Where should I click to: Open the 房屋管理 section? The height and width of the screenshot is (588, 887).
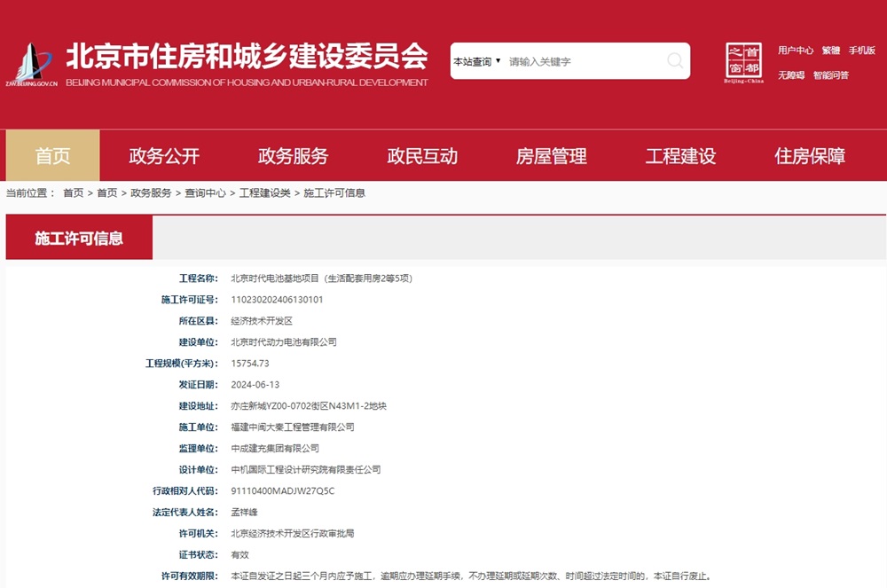552,156
